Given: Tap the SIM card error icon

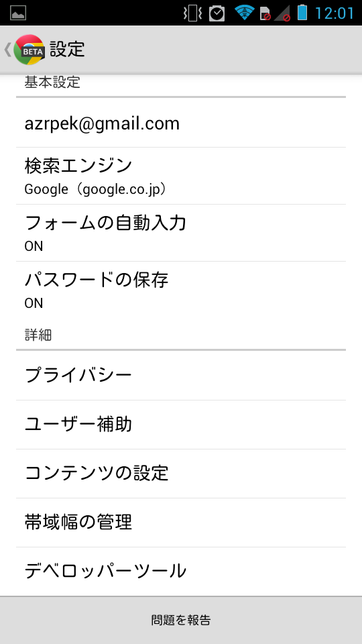Looking at the screenshot, I should click(265, 13).
